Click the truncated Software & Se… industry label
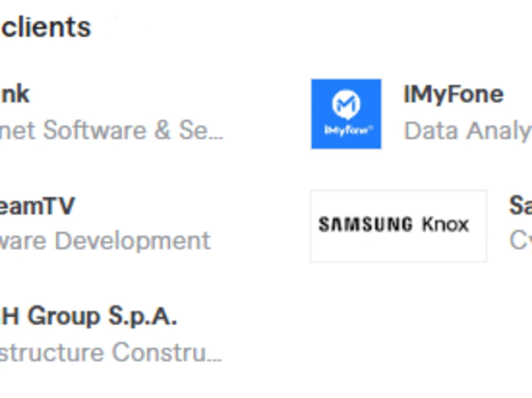This screenshot has height=398, width=532. [111, 130]
